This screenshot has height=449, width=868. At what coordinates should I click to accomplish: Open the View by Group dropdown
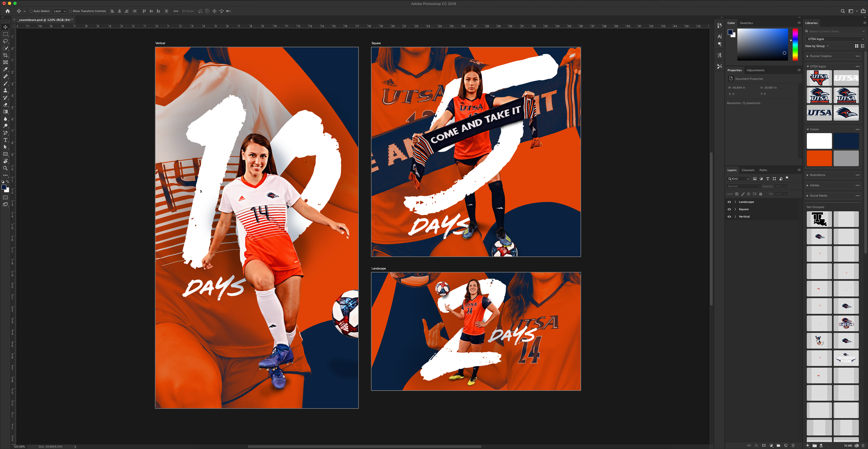coord(817,46)
